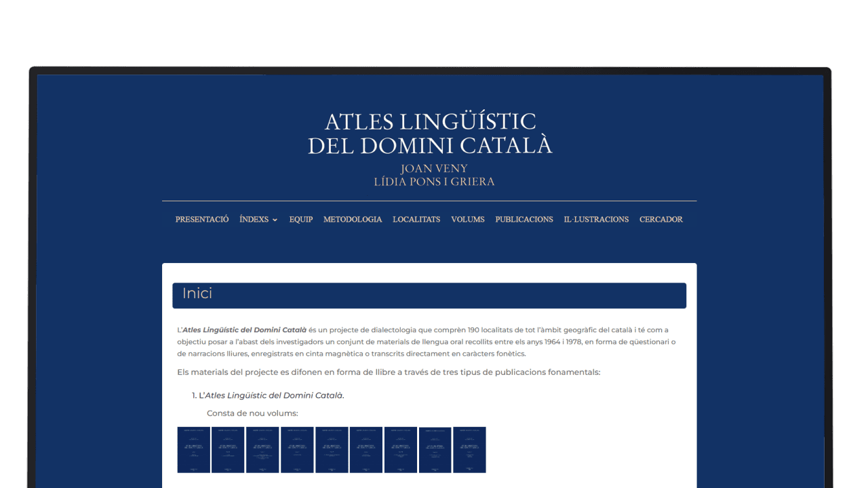Viewport: 868px width, 488px height.
Task: Go to the Equip page
Action: tap(301, 220)
